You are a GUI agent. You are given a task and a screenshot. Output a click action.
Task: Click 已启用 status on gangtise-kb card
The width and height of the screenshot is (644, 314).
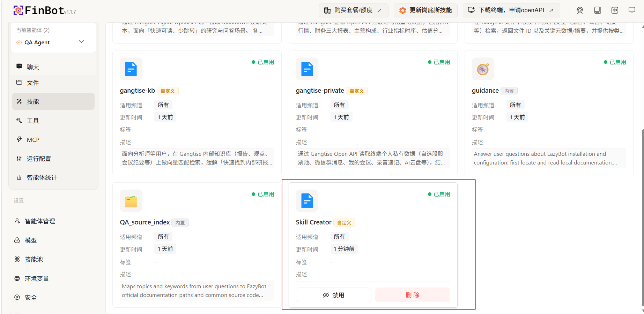click(x=263, y=62)
